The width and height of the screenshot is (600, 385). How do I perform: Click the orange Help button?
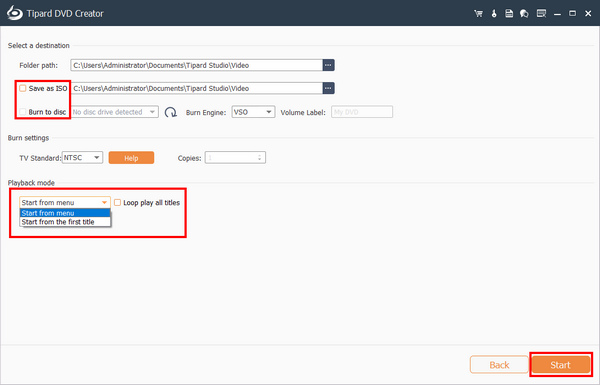(131, 158)
